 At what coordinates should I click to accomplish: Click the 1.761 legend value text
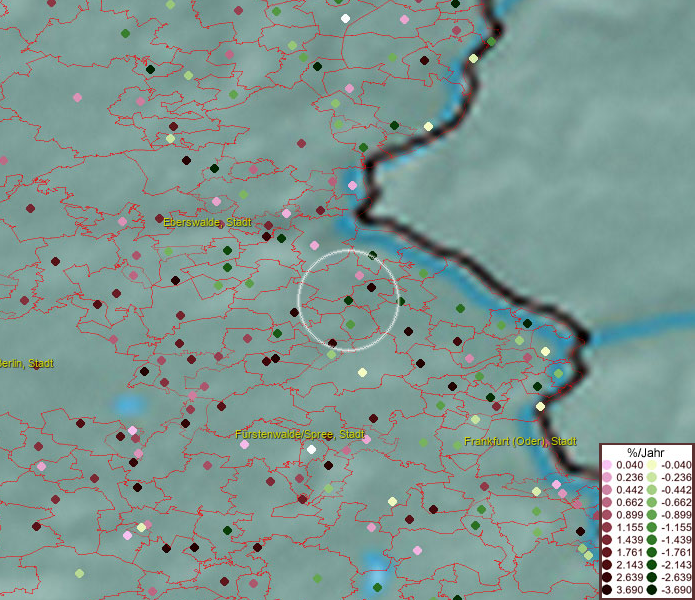pyautogui.click(x=629, y=553)
